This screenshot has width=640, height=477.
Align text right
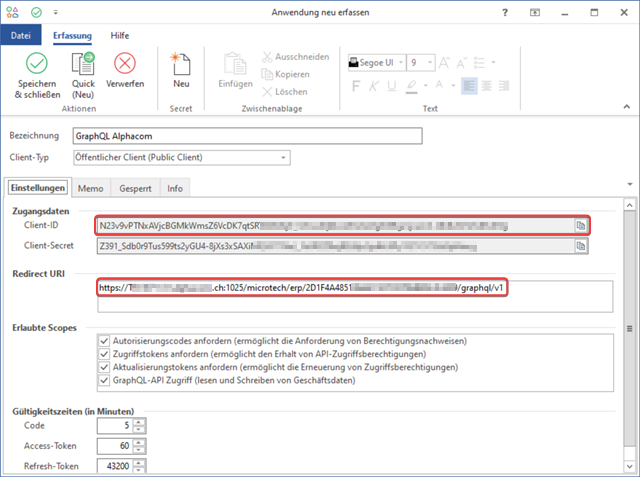504,86
